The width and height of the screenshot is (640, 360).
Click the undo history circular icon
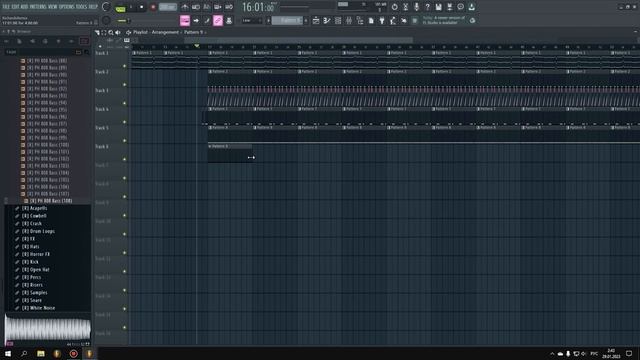[394, 7]
